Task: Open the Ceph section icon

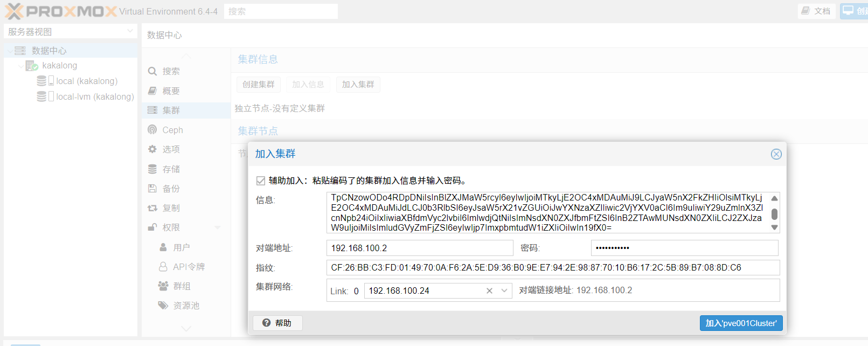Action: [x=152, y=130]
